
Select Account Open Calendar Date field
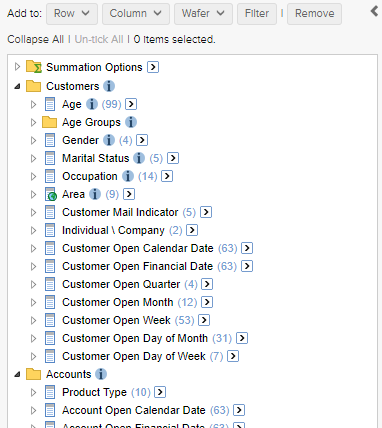(x=134, y=410)
